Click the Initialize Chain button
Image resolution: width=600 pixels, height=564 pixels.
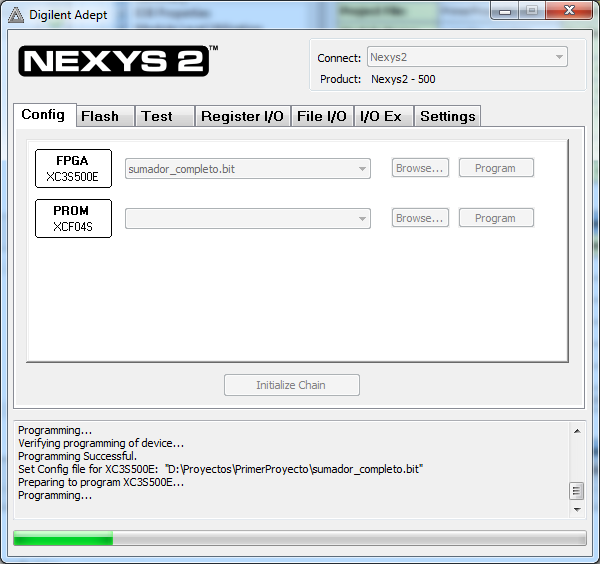292,385
